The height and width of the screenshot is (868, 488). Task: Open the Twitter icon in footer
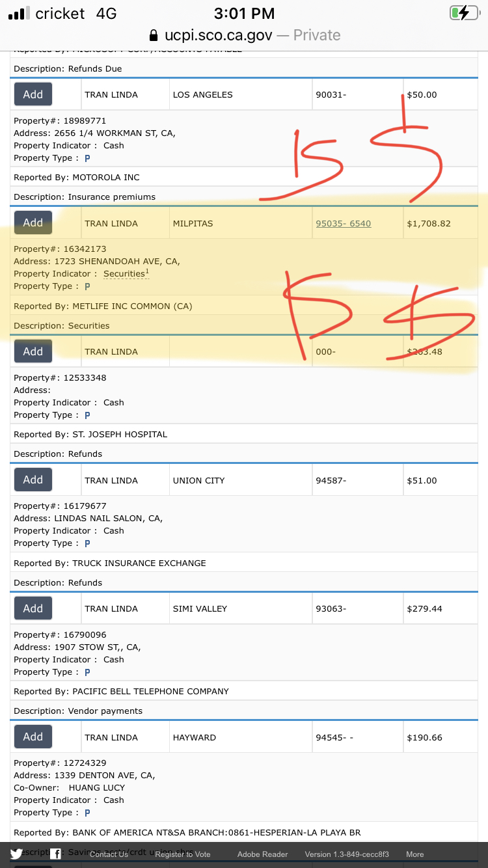point(16,854)
